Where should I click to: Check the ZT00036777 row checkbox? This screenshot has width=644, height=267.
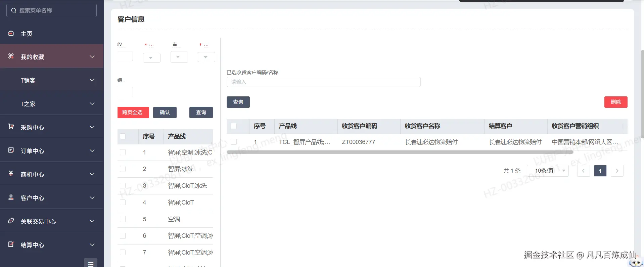[234, 142]
